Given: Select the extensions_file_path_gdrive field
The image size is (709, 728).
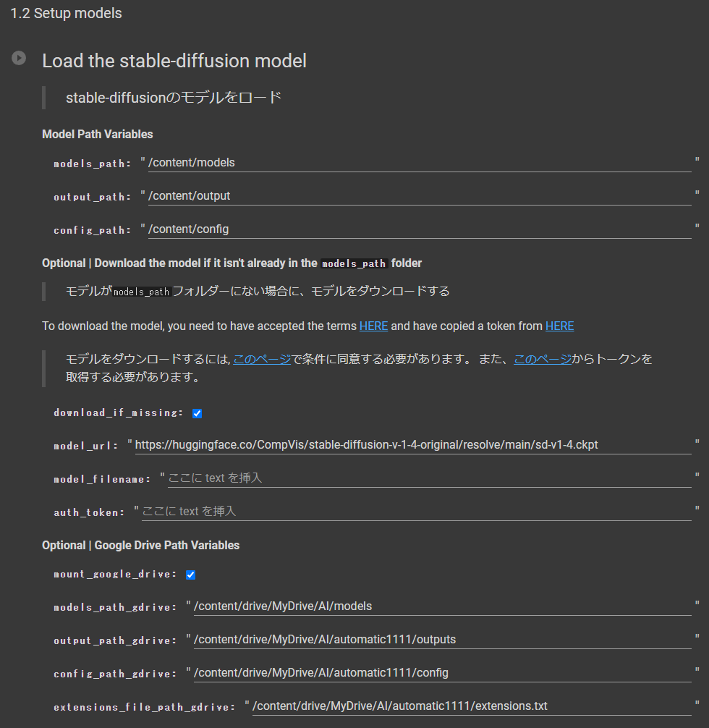Looking at the screenshot, I should click(472, 706).
